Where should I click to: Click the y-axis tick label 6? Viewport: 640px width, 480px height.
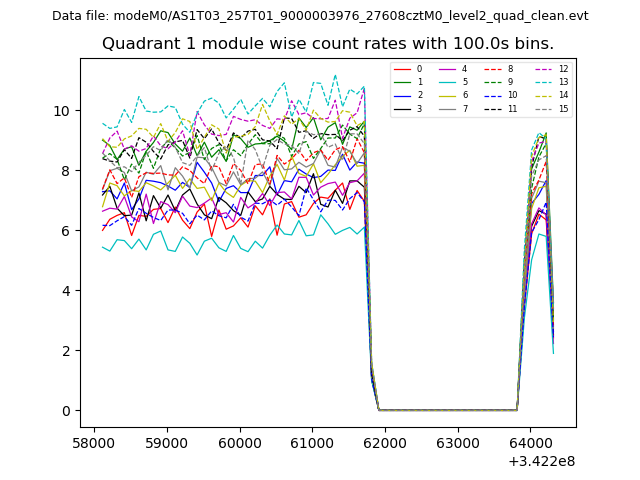(x=66, y=231)
